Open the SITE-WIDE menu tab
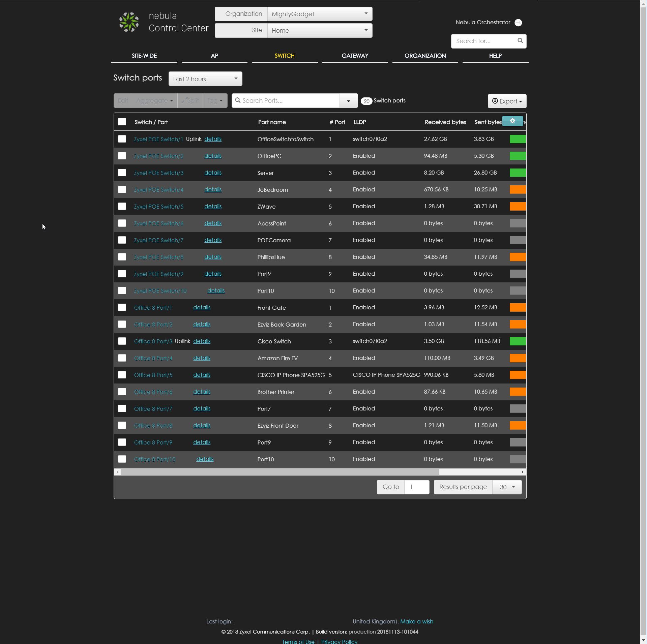The height and width of the screenshot is (644, 647). coord(144,56)
